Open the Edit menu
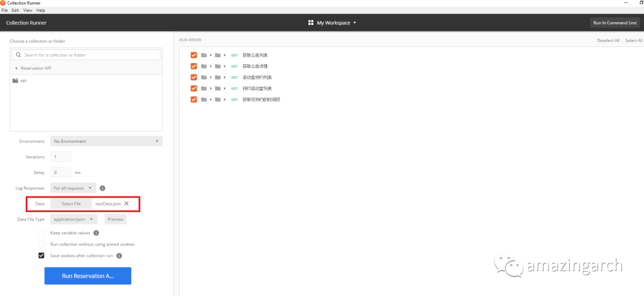 15,10
